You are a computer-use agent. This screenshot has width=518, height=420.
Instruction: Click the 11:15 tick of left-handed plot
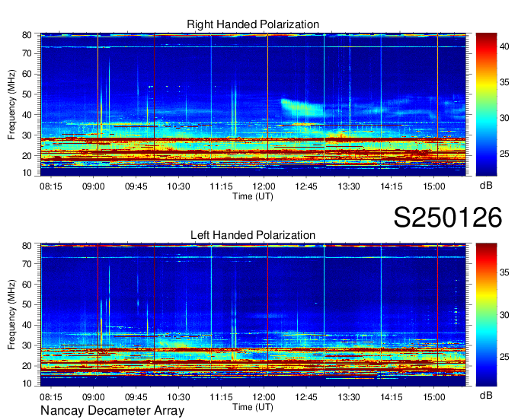pos(222,397)
